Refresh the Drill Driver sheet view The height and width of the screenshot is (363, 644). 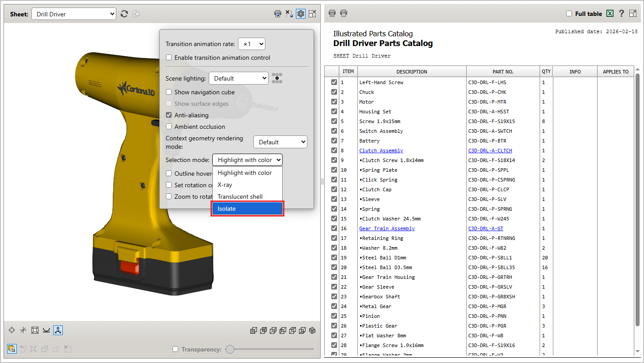coord(124,14)
